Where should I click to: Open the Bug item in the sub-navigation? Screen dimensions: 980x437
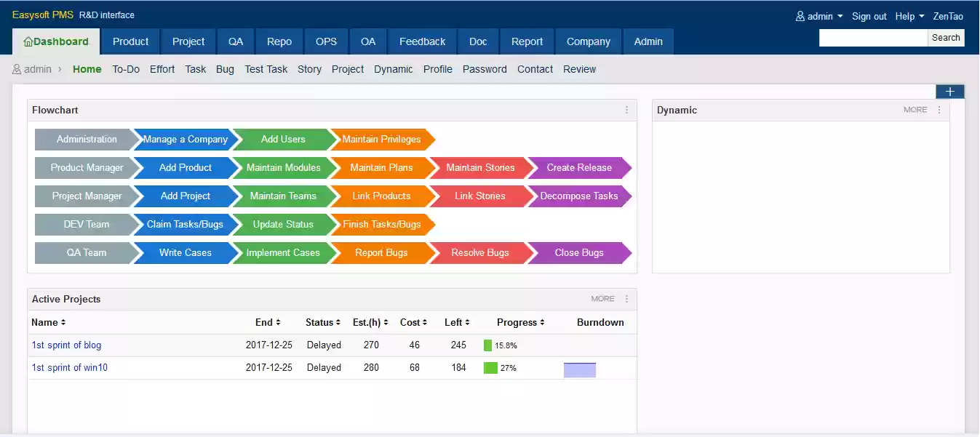tap(225, 69)
